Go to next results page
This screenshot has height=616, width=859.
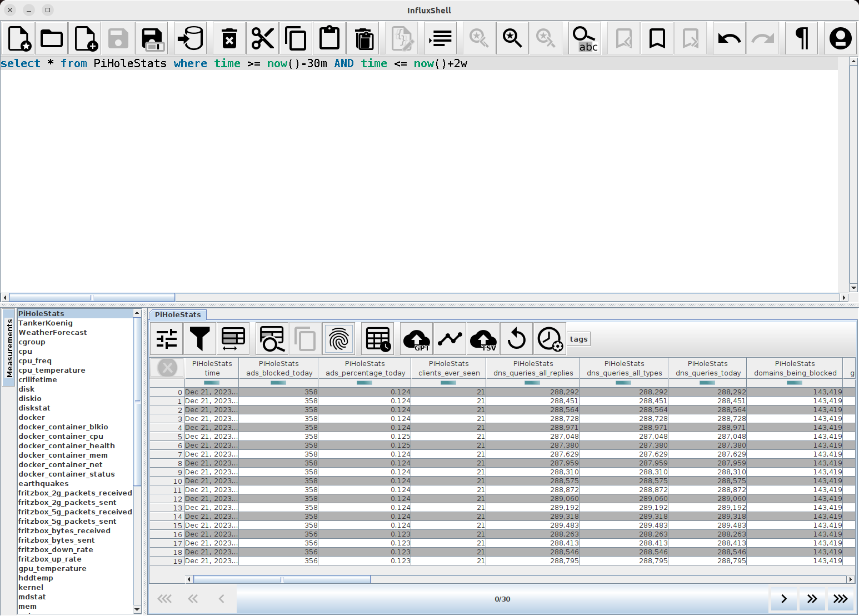[783, 599]
